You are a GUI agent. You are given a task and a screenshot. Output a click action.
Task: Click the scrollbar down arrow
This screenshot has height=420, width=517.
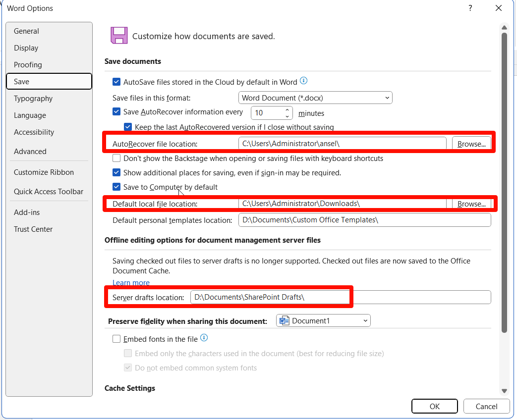pyautogui.click(x=504, y=391)
